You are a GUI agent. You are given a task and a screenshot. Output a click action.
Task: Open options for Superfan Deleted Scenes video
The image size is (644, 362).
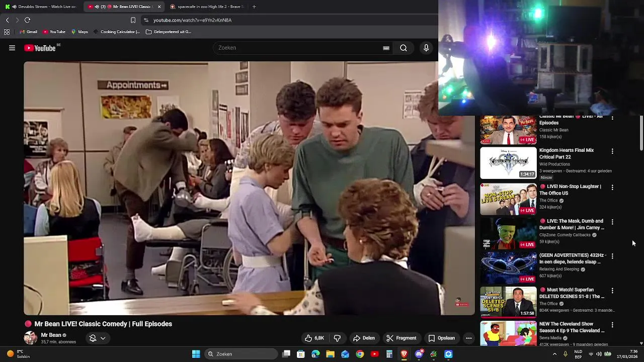click(612, 291)
